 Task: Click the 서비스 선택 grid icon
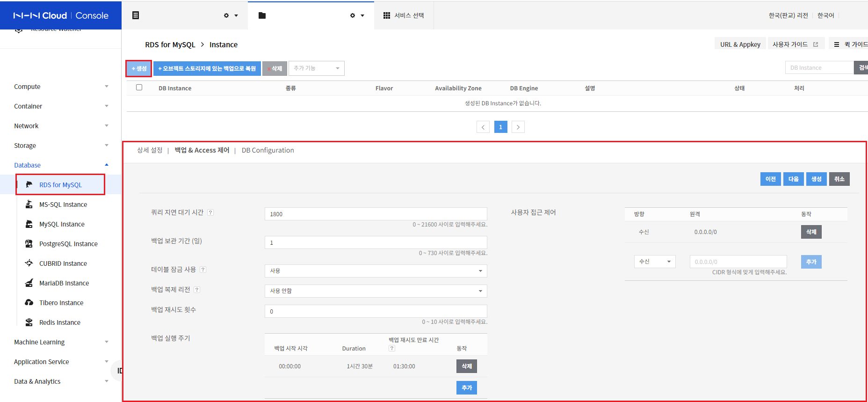[x=387, y=15]
